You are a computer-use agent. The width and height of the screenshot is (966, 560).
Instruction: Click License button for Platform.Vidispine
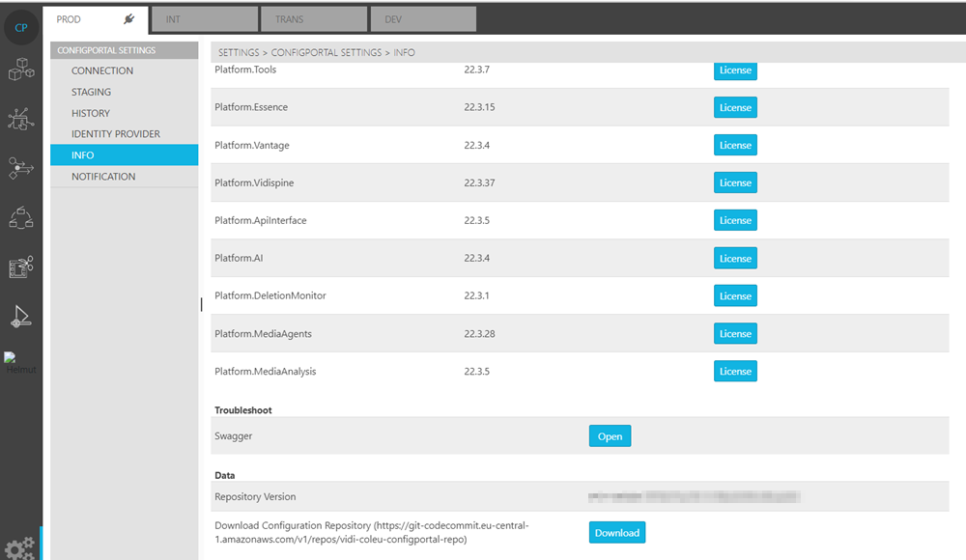pos(735,183)
